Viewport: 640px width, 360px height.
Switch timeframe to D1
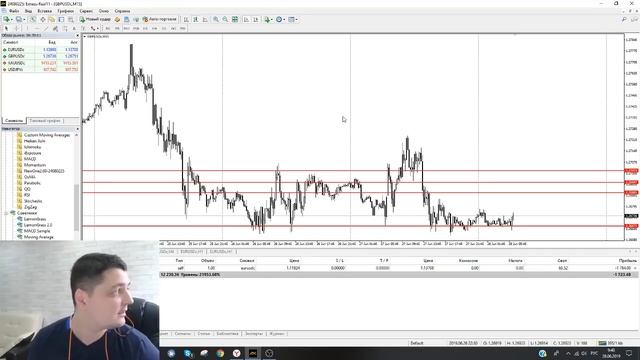(x=164, y=29)
